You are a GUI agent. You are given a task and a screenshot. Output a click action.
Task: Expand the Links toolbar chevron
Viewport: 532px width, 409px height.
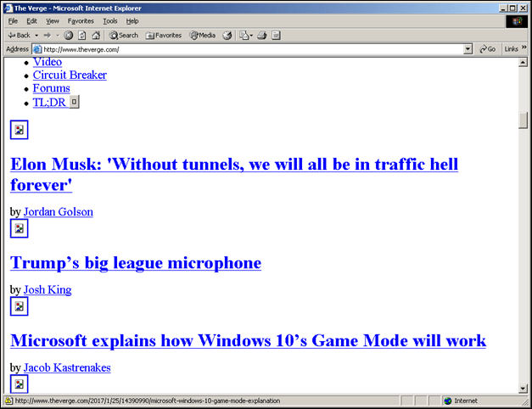524,48
